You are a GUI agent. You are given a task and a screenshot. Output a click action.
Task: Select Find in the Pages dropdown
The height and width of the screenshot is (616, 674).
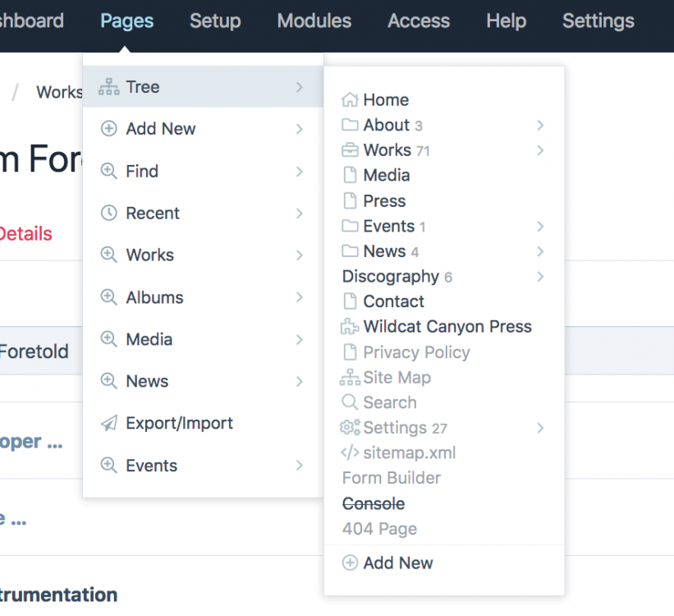pyautogui.click(x=142, y=171)
